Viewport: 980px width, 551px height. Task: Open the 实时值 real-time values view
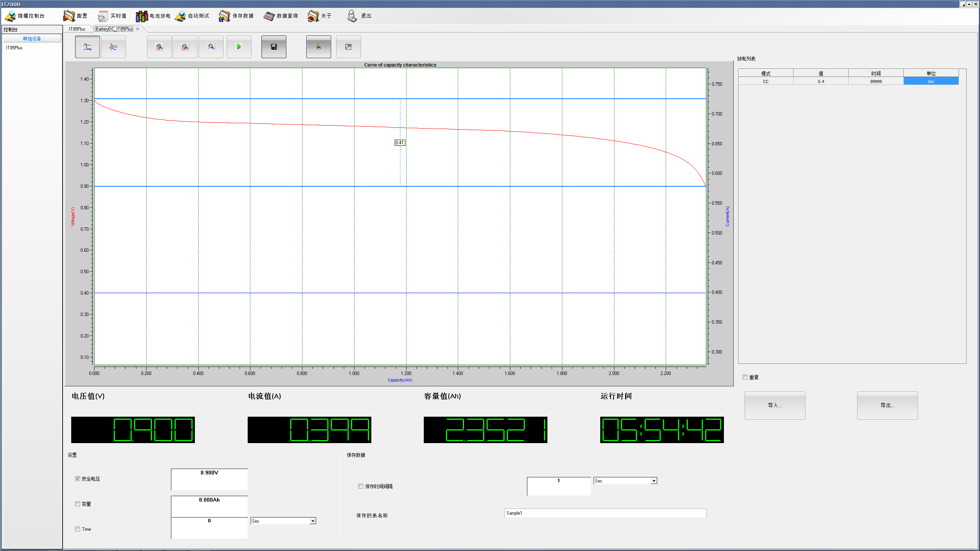point(112,16)
